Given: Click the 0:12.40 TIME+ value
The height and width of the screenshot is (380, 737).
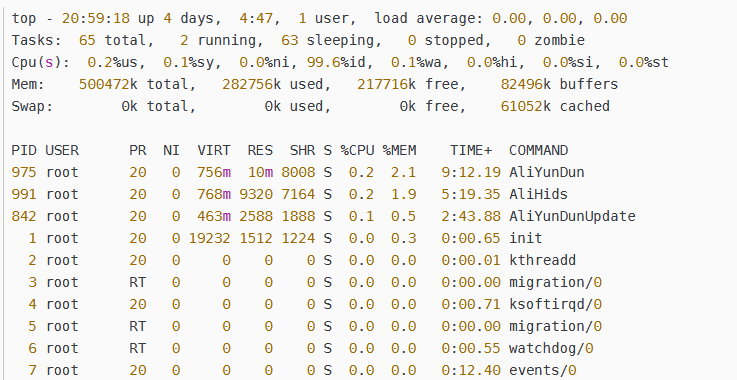Looking at the screenshot, I should tap(471, 371).
